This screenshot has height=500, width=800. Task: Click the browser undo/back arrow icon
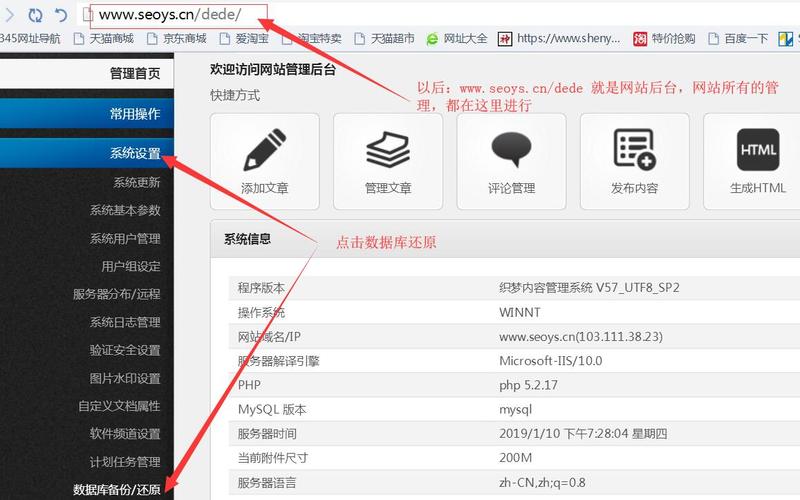[61, 15]
